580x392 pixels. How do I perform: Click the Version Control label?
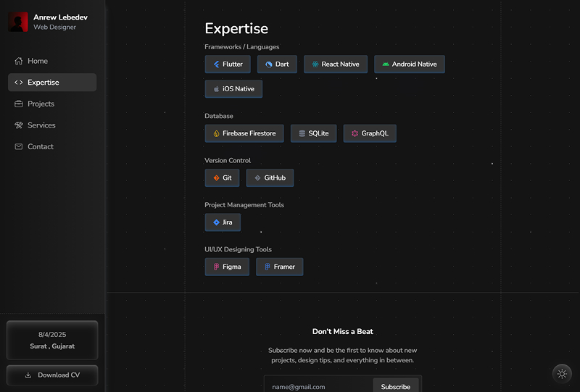(228, 161)
